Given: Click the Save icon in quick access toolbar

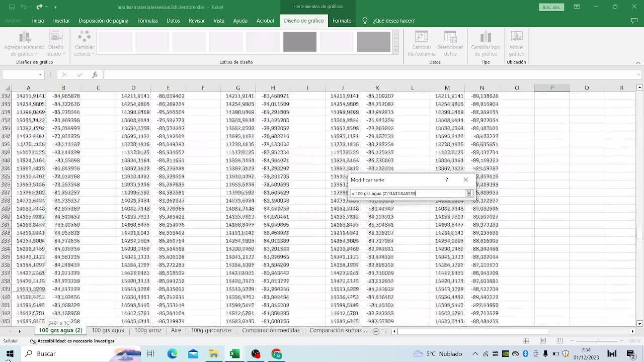Looking at the screenshot, I should point(11,7).
